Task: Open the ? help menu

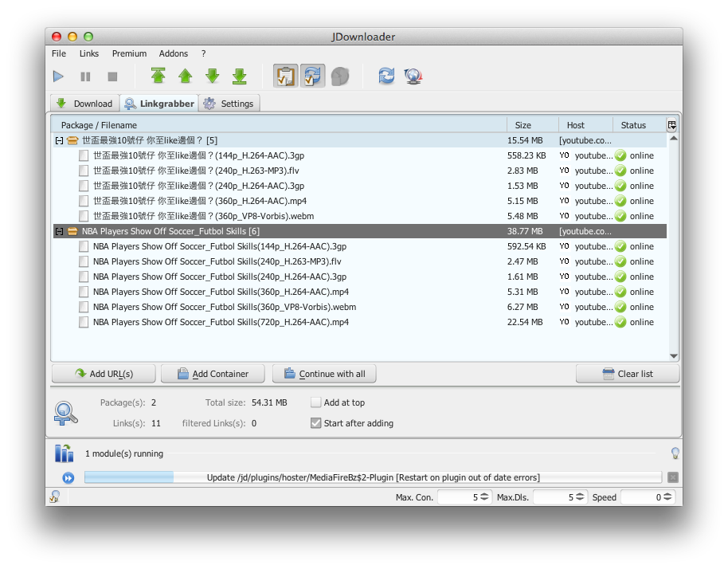Action: (x=203, y=53)
